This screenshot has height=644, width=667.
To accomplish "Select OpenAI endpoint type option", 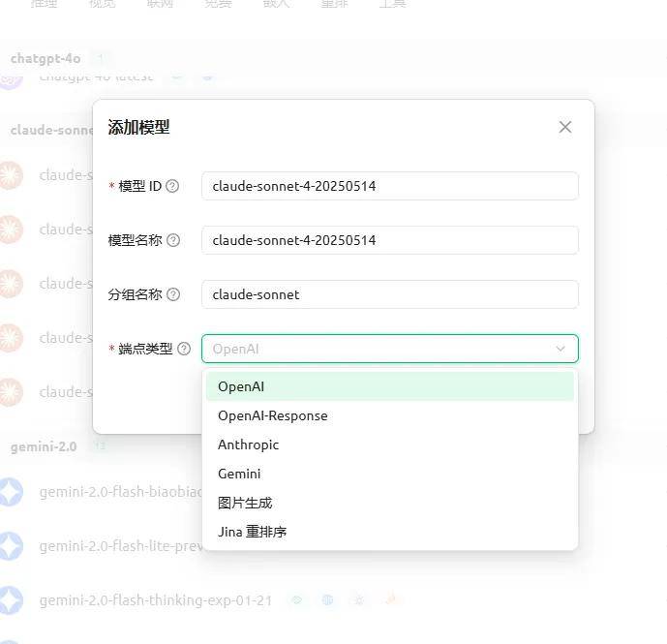I will [x=390, y=386].
